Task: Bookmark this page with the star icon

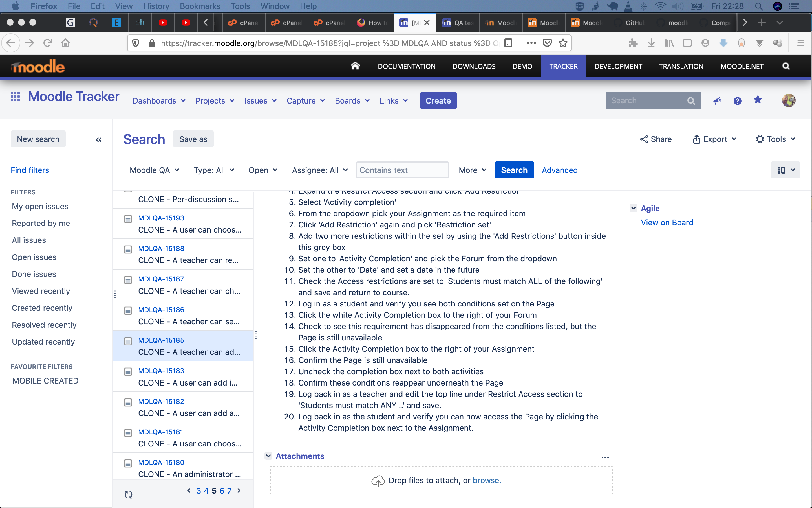Action: pyautogui.click(x=563, y=43)
